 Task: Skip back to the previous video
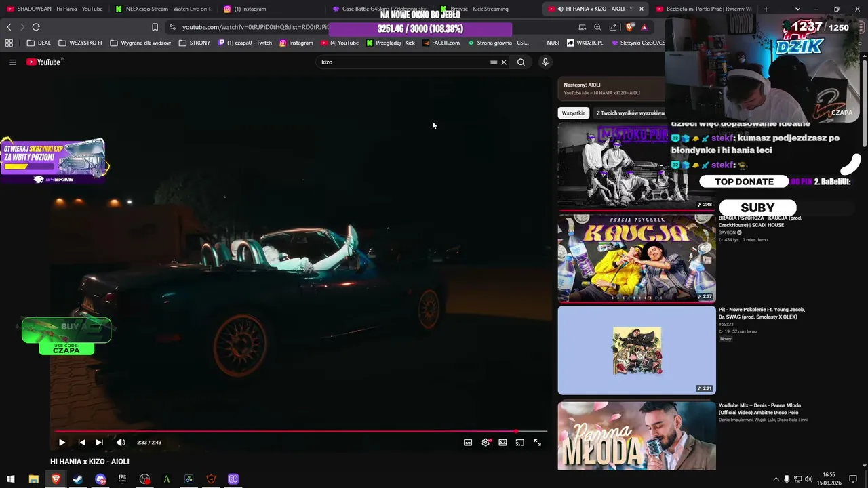click(x=81, y=443)
